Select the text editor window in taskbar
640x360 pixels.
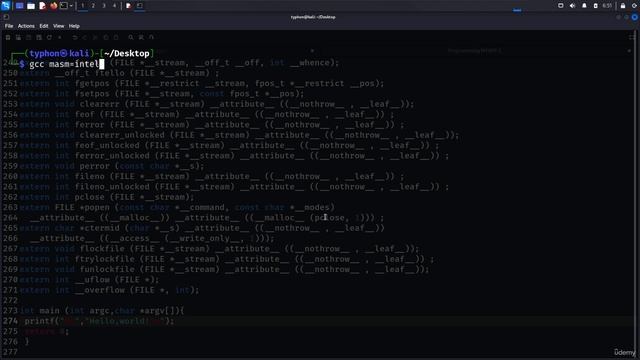click(x=129, y=6)
